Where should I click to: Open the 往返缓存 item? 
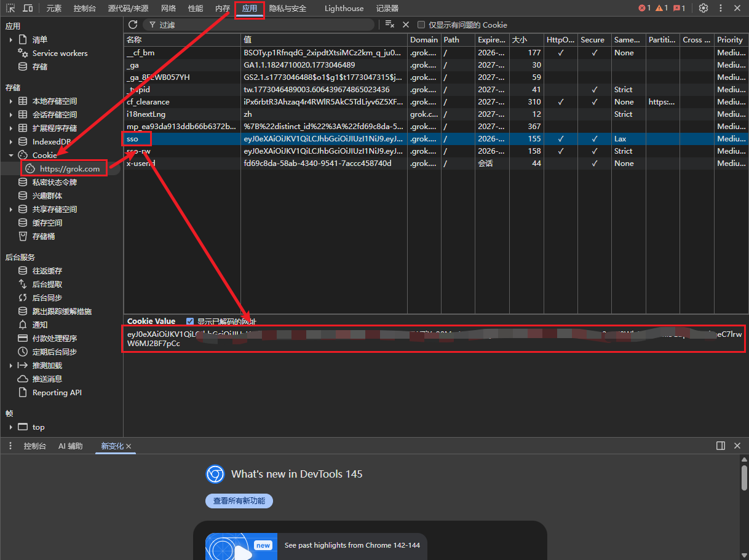click(x=47, y=270)
